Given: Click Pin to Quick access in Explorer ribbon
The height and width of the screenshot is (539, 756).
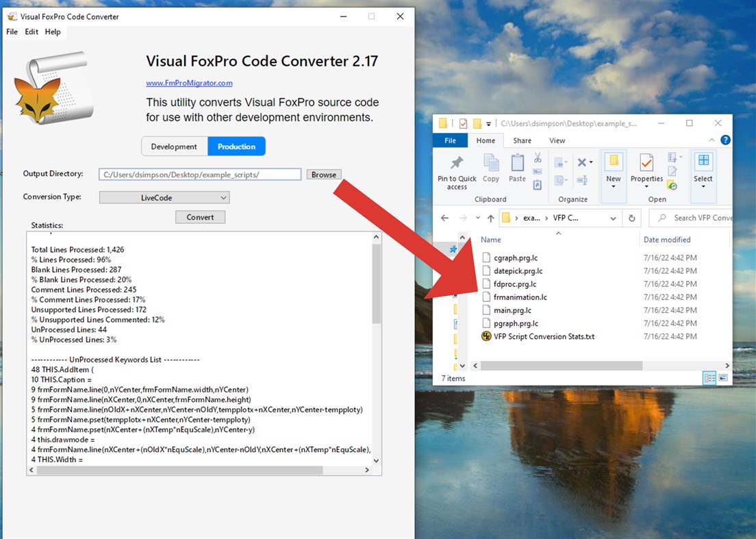Looking at the screenshot, I should pos(457,173).
